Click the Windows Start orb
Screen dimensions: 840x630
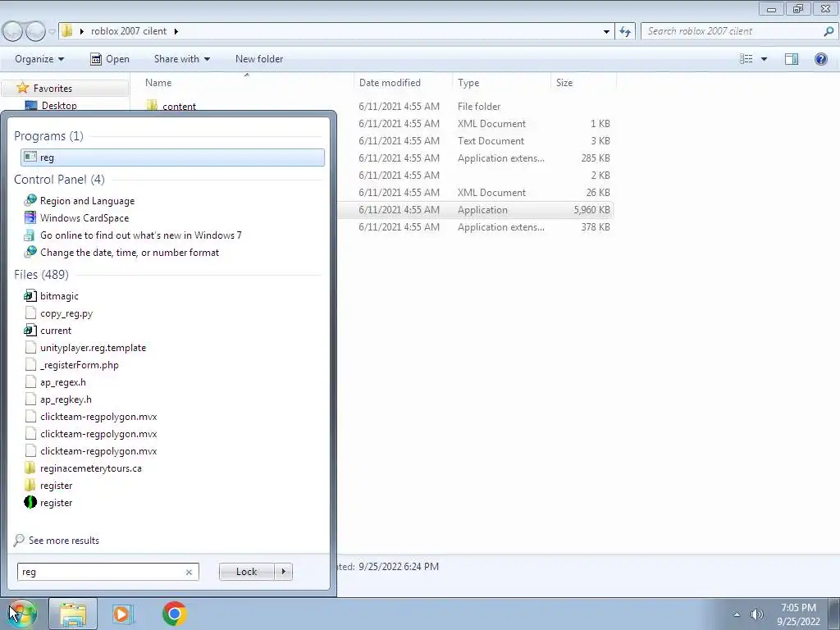(22, 614)
